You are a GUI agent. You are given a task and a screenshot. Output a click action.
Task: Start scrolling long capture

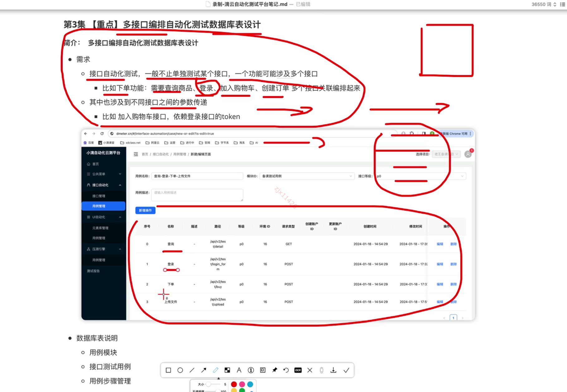[x=322, y=370]
